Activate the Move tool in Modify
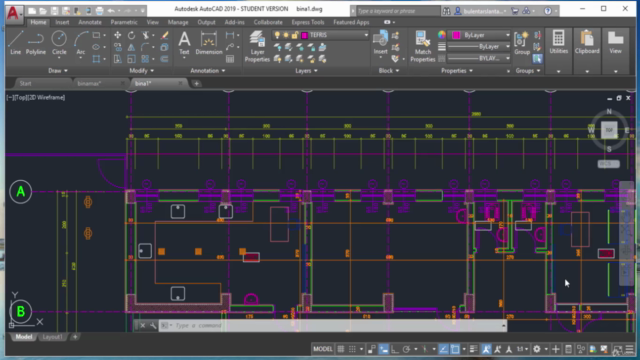 118,36
